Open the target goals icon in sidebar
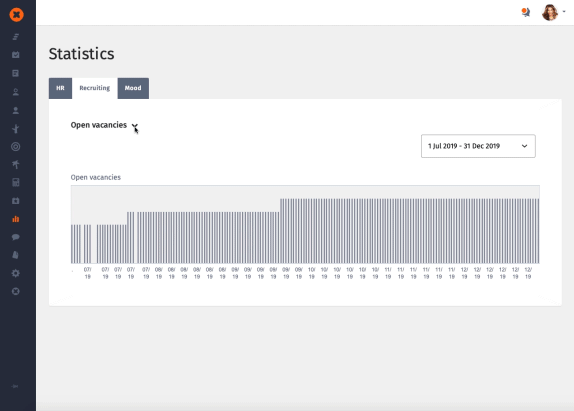 tap(15, 147)
